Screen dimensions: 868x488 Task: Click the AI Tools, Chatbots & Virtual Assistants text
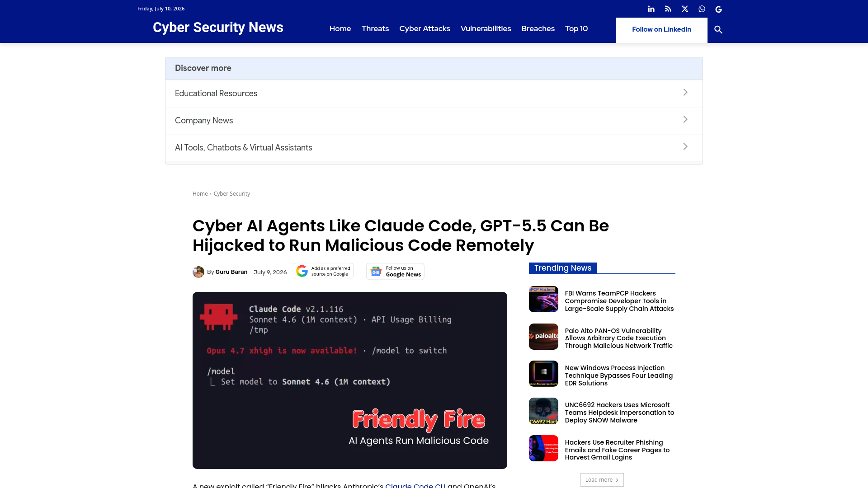tap(244, 148)
